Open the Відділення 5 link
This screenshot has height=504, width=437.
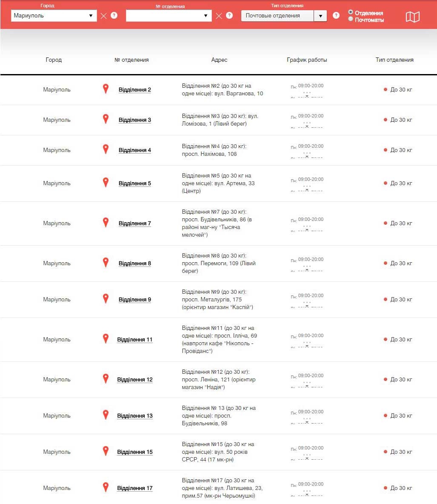click(x=134, y=183)
